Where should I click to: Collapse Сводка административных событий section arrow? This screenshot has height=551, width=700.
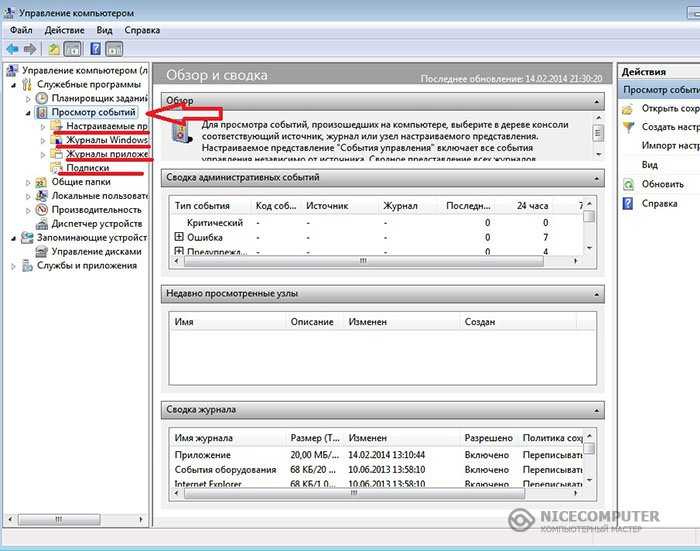coord(596,179)
